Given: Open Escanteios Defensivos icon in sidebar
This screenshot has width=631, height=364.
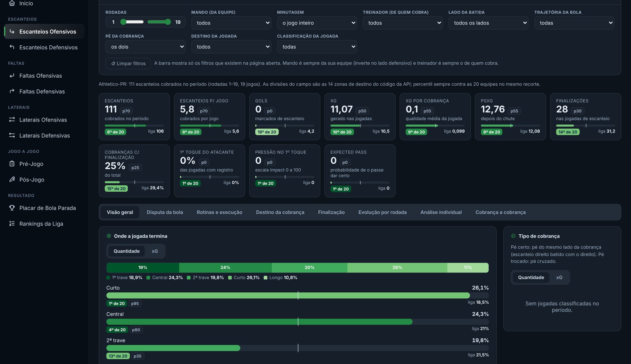Looking at the screenshot, I should (12, 47).
